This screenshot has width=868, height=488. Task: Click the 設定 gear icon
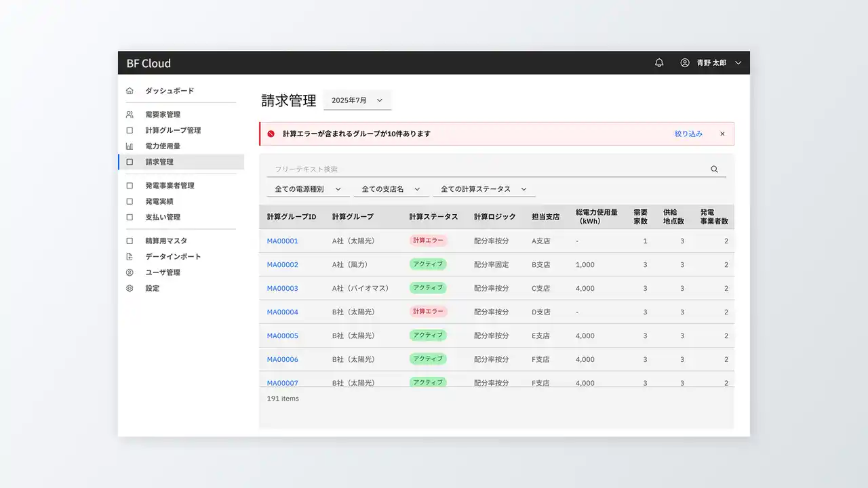pos(130,289)
